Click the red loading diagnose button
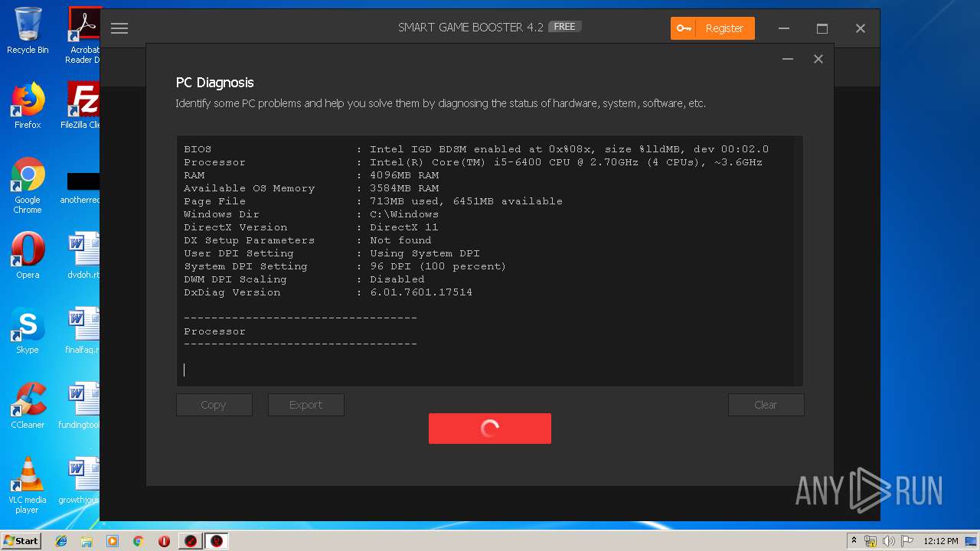Image resolution: width=980 pixels, height=551 pixels. tap(490, 429)
